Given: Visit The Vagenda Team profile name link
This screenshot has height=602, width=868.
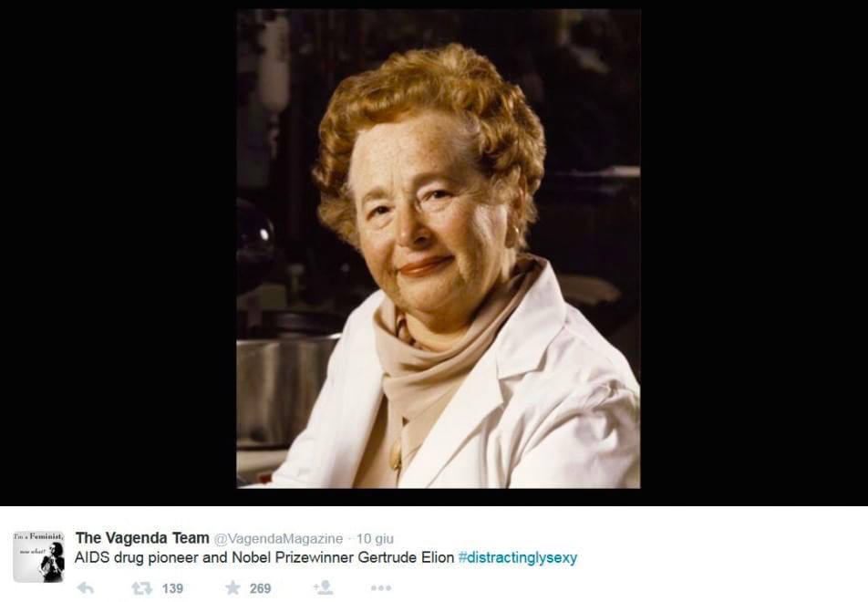Looking at the screenshot, I should click(142, 538).
